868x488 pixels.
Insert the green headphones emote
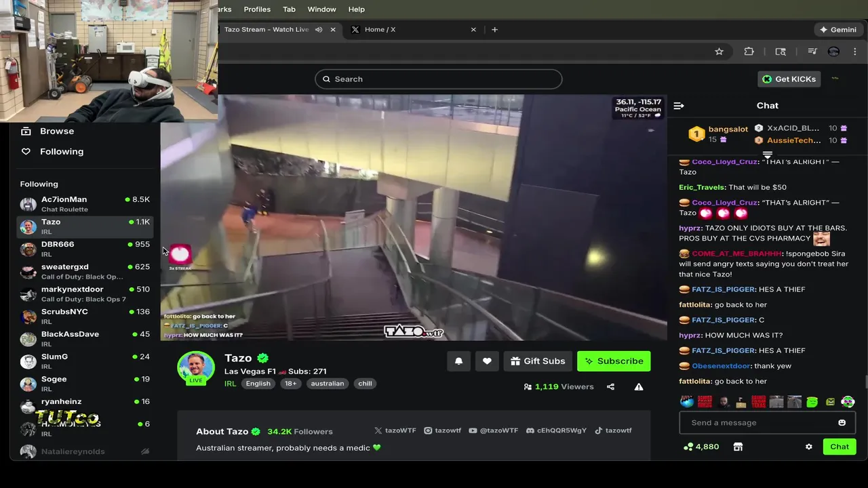(848, 402)
